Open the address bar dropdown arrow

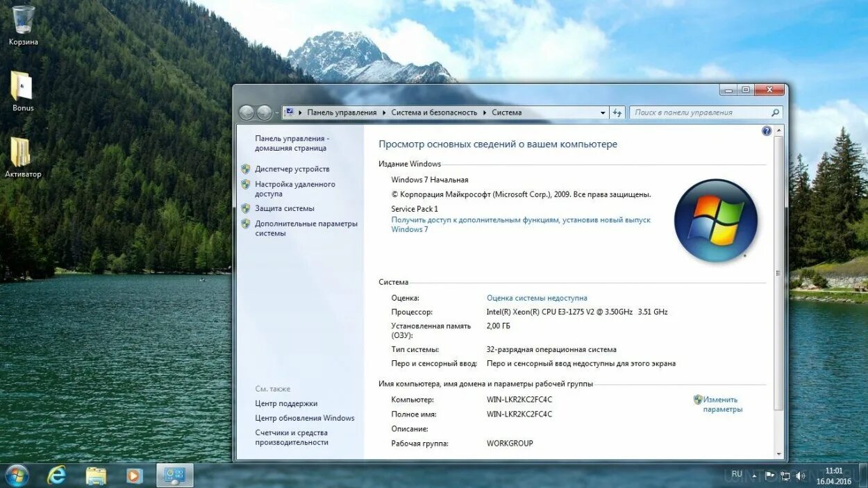point(601,112)
